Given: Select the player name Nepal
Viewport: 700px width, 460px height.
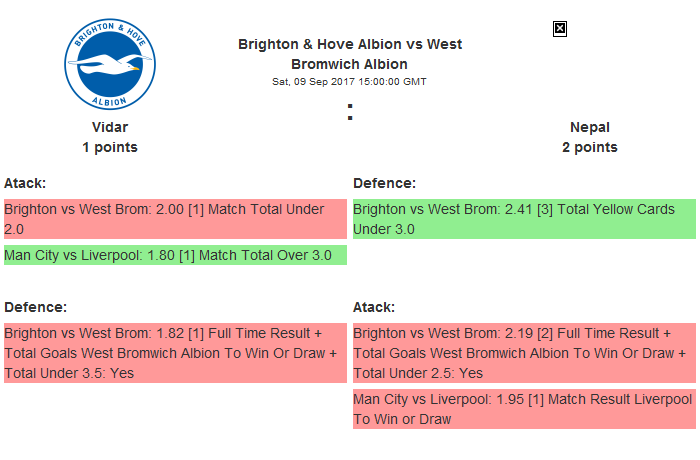Looking at the screenshot, I should click(590, 127).
